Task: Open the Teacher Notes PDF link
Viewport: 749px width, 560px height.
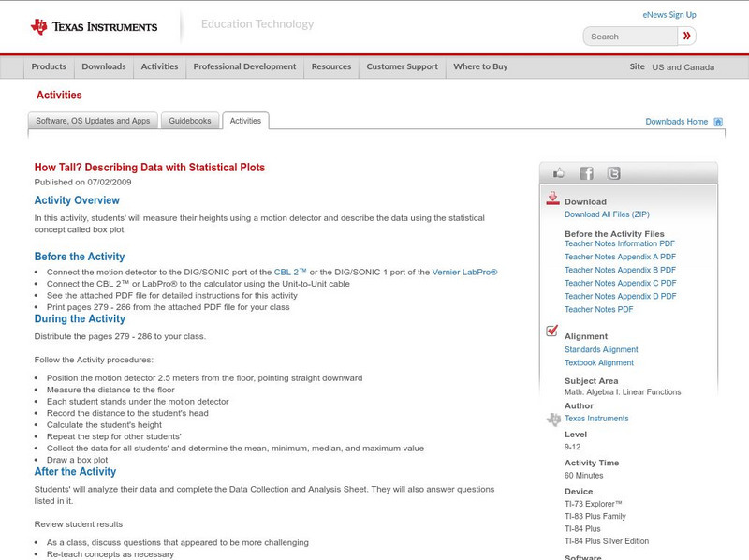Action: pos(598,310)
